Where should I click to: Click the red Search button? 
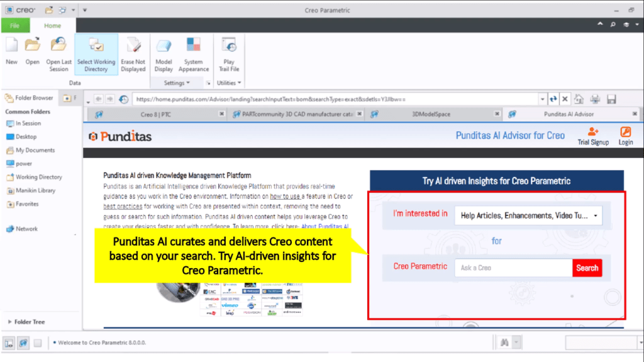[587, 268]
